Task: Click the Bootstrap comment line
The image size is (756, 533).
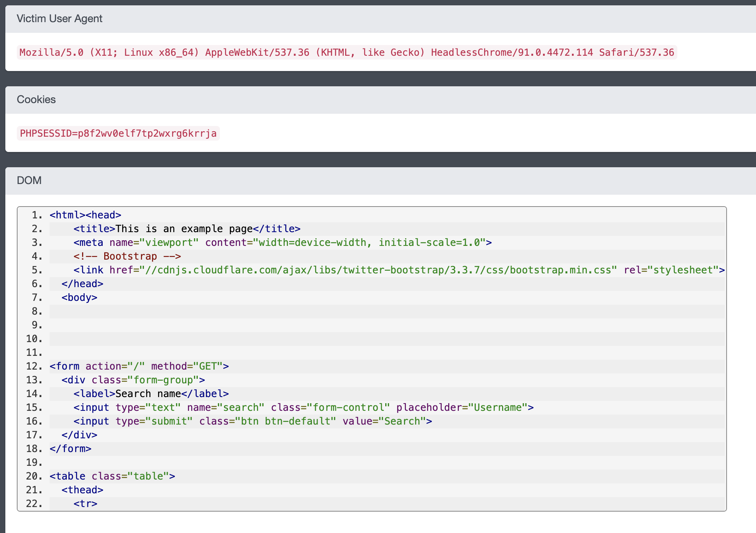Action: pyautogui.click(x=127, y=256)
